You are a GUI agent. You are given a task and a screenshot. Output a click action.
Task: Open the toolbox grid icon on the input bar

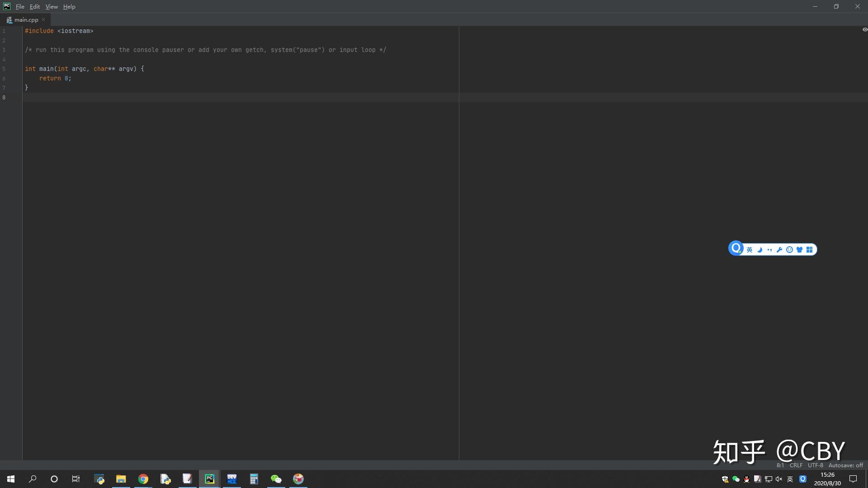(809, 249)
